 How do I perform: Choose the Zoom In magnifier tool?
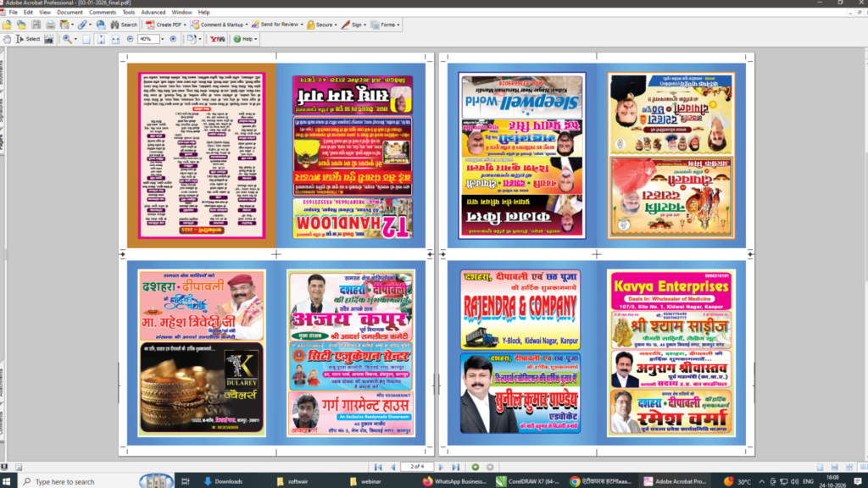click(67, 39)
